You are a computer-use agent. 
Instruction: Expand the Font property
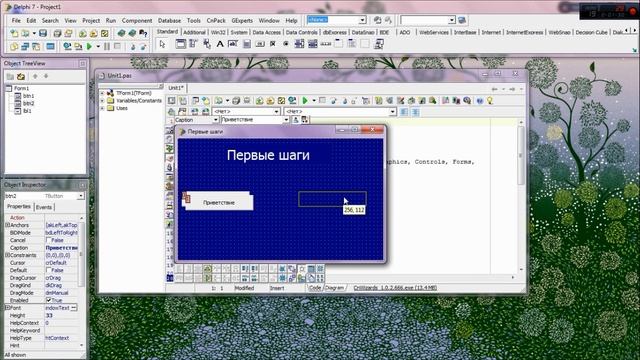click(x=7, y=308)
